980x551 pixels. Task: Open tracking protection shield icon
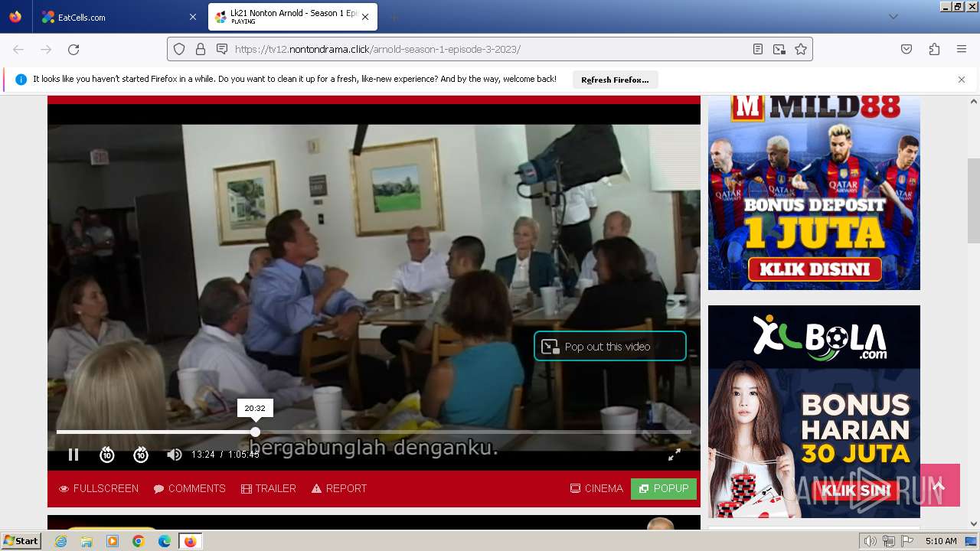(x=179, y=49)
